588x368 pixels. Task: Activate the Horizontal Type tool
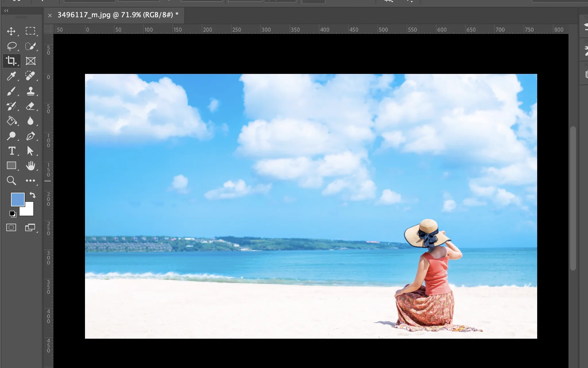pyautogui.click(x=12, y=151)
